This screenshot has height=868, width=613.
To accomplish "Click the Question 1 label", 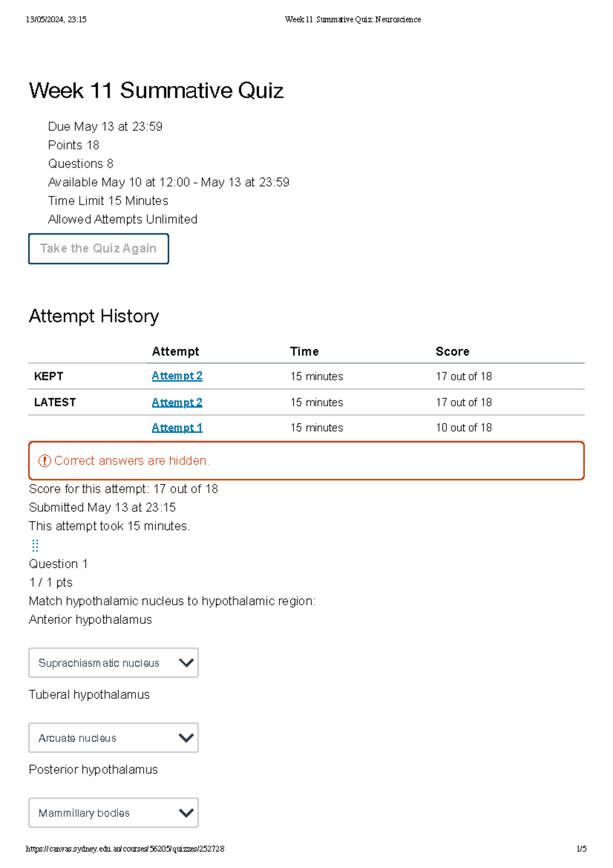I will (58, 564).
